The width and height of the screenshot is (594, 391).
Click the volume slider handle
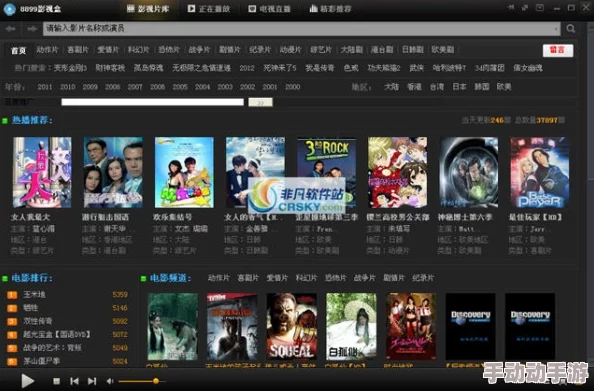tap(156, 381)
